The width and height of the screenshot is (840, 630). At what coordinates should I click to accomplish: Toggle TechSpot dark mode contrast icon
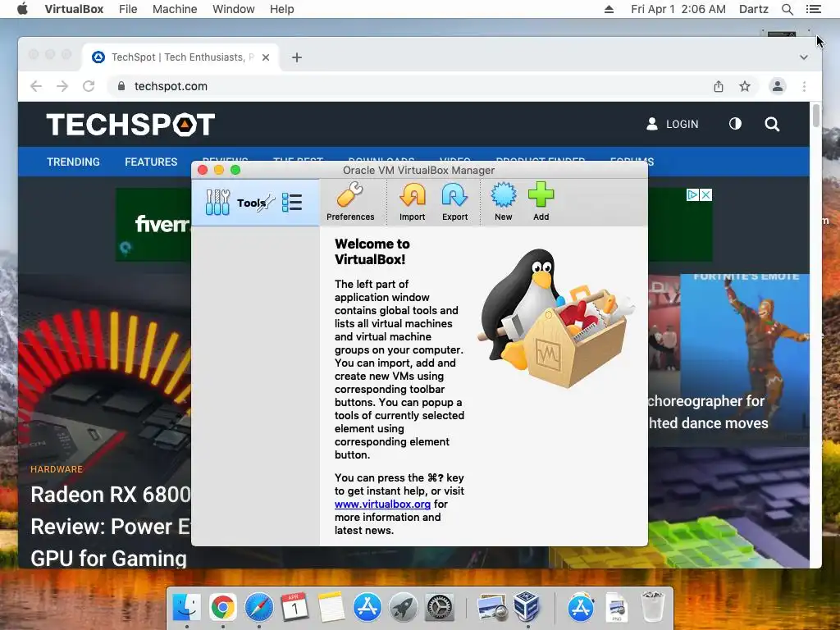735,125
